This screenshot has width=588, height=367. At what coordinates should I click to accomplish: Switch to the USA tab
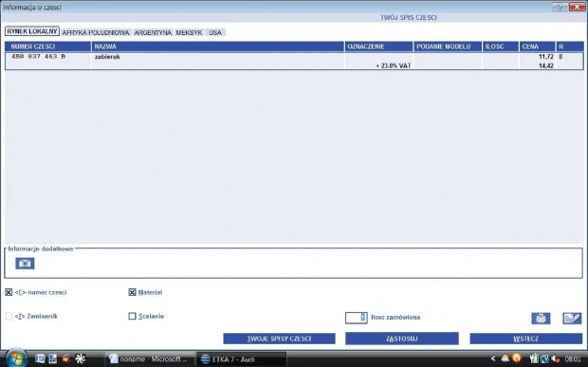coord(215,32)
